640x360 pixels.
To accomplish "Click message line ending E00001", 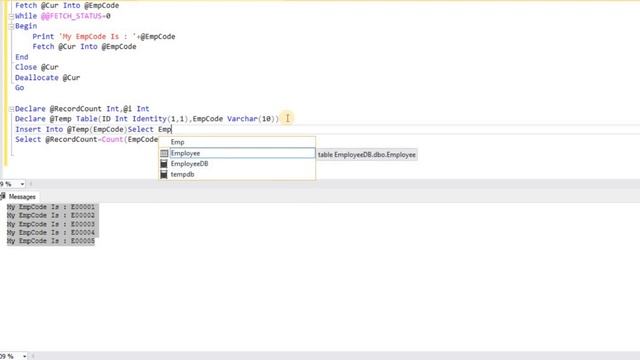I will (51, 207).
